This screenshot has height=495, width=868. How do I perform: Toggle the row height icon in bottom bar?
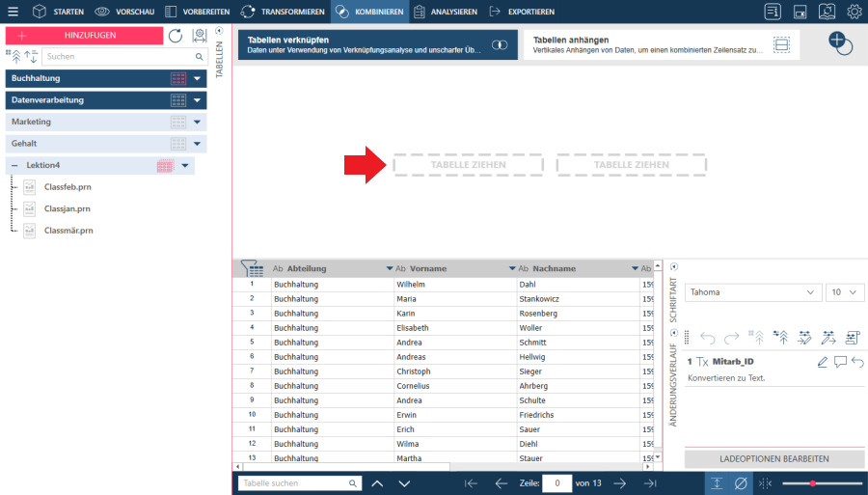click(x=717, y=483)
